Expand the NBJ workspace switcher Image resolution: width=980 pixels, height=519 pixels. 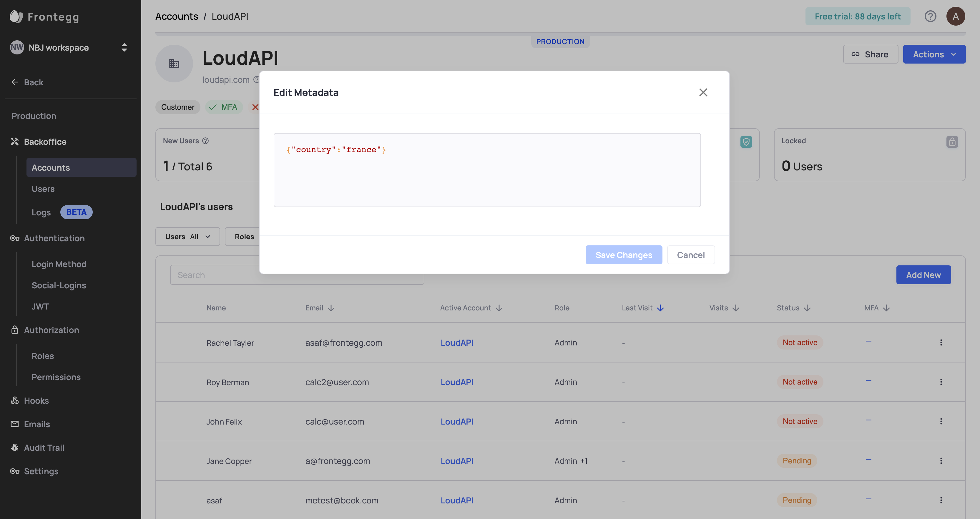tap(124, 48)
